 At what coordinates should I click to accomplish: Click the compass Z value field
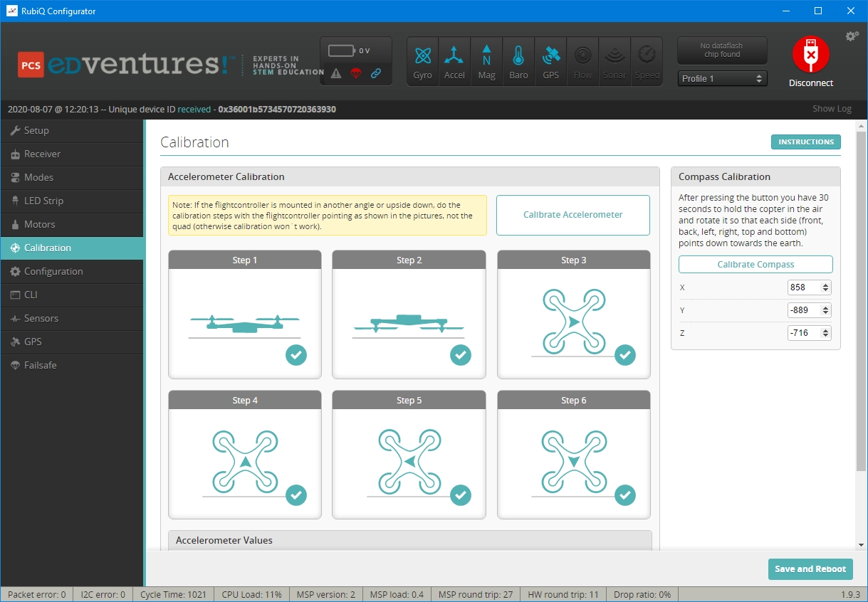tap(809, 333)
